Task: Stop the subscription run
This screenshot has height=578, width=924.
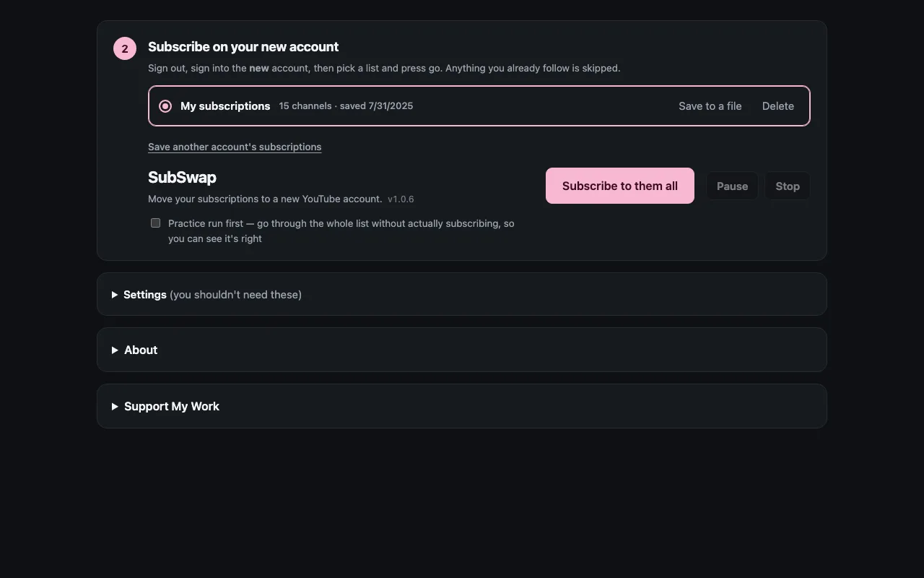Action: coord(788,186)
